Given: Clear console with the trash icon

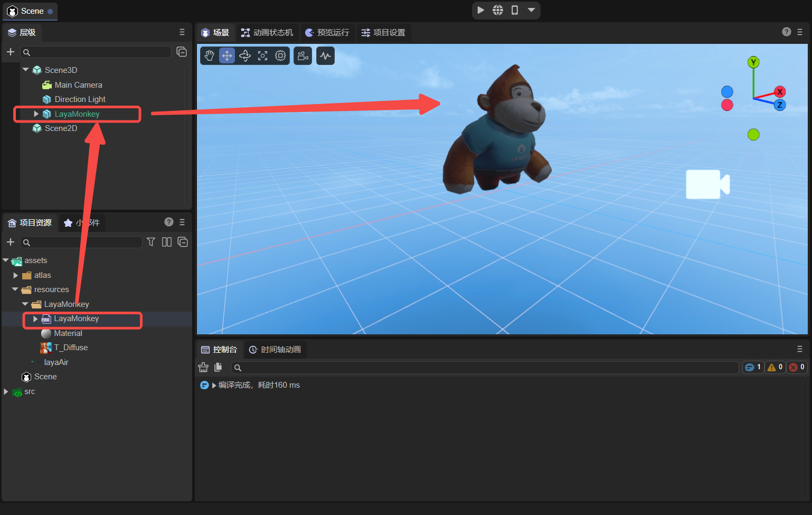Looking at the screenshot, I should coord(203,367).
